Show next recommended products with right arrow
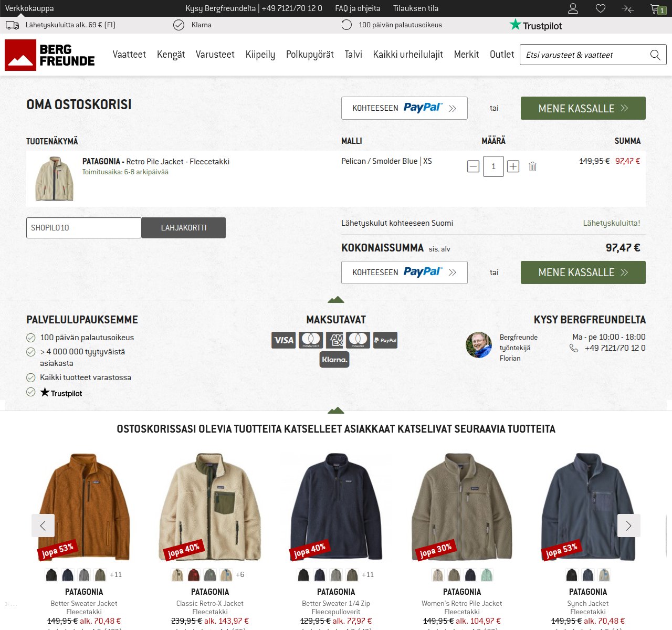 pos(628,525)
